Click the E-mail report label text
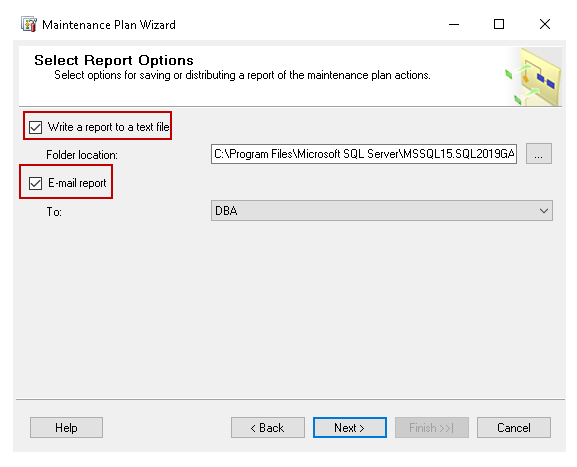The image size is (577, 467). pyautogui.click(x=77, y=183)
